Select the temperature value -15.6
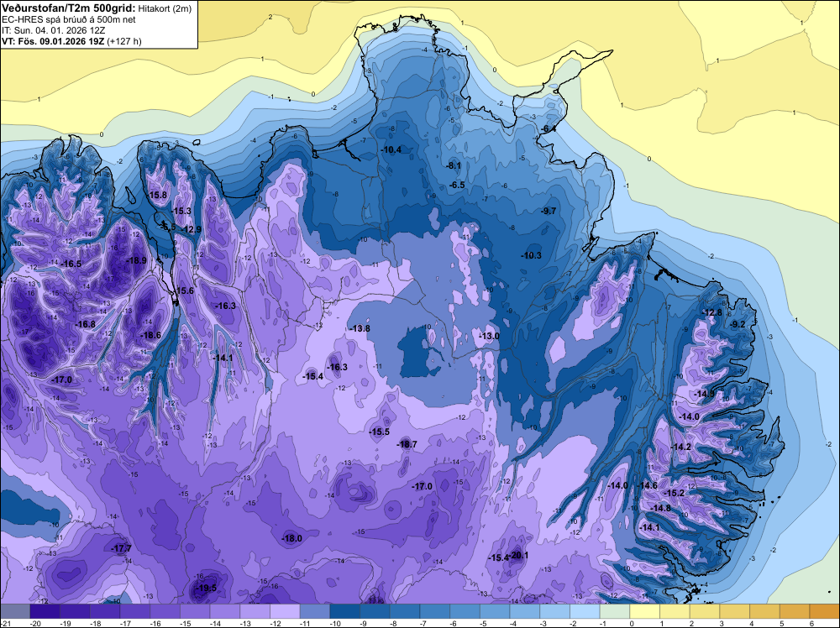Viewport: 840px width, 628px height. [184, 290]
